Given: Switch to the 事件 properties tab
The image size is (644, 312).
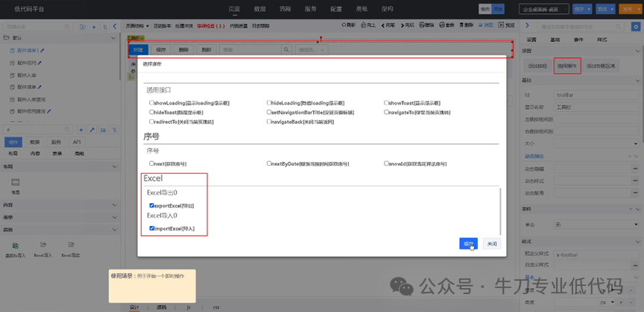Looking at the screenshot, I should (x=578, y=40).
